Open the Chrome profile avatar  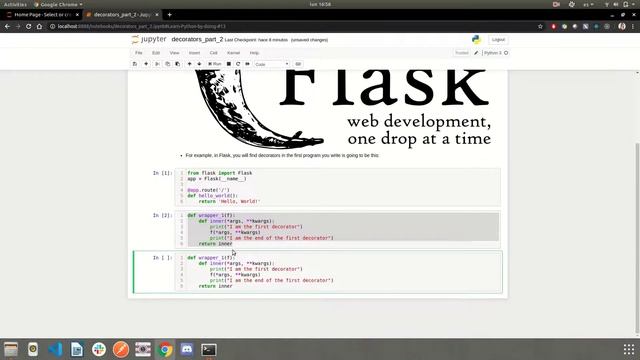622,27
